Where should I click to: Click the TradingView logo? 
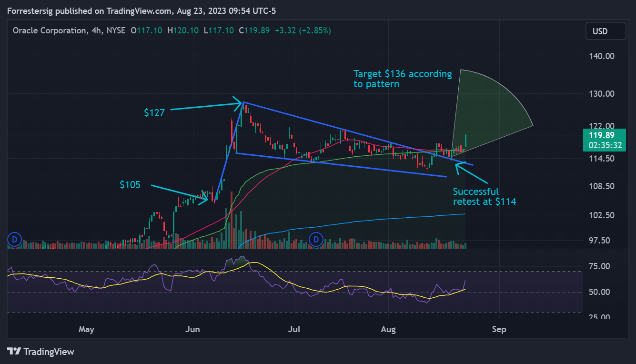coord(41,352)
